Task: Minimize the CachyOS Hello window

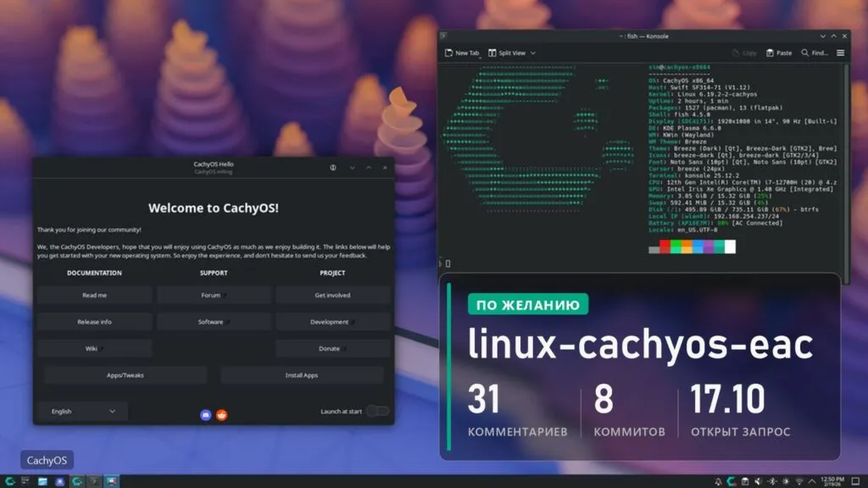Action: coord(353,168)
